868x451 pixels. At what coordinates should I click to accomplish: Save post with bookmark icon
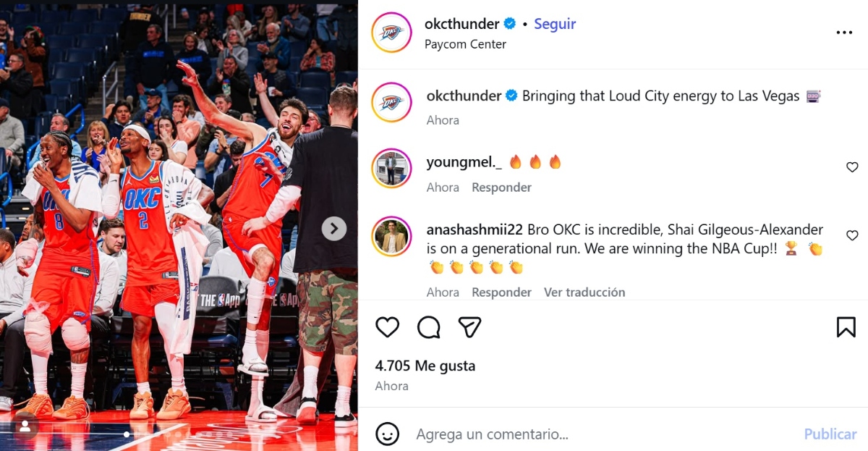click(846, 327)
